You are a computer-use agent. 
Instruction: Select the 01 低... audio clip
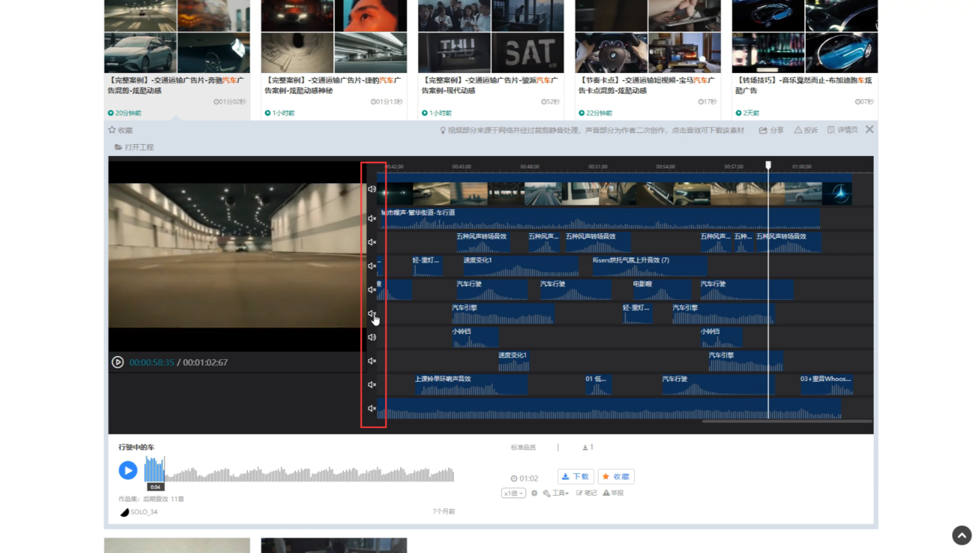point(598,385)
